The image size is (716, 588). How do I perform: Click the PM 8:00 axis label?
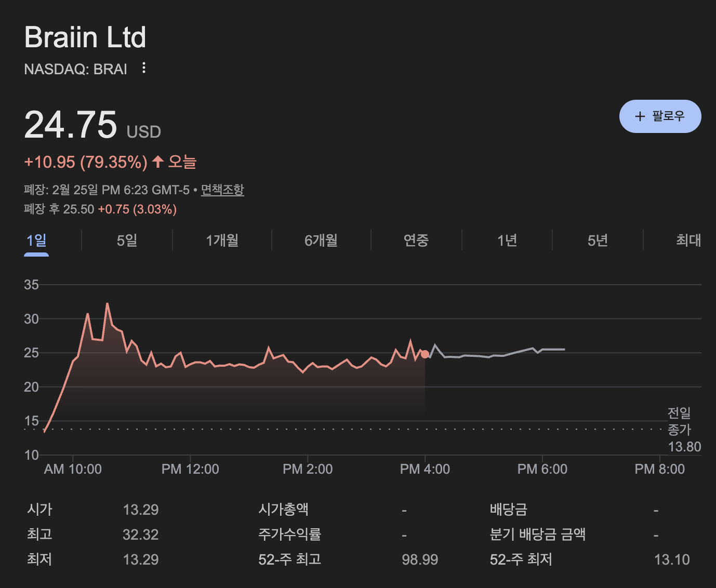pyautogui.click(x=660, y=469)
